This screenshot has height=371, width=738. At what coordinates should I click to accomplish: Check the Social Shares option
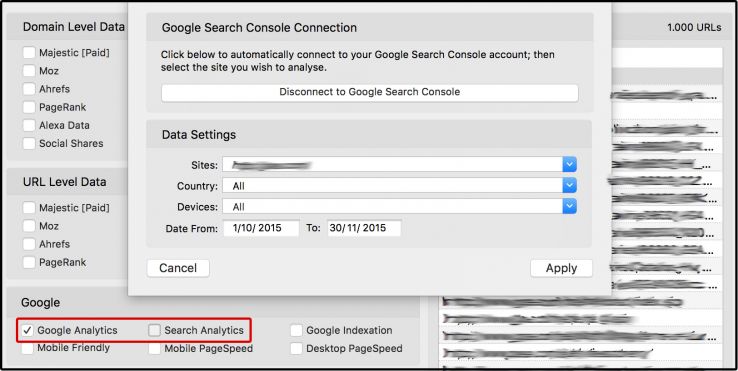click(29, 144)
